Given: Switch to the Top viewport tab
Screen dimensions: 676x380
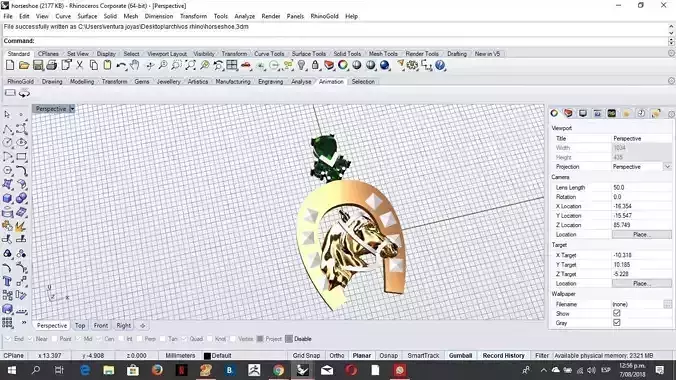Looking at the screenshot, I should click(x=80, y=326).
